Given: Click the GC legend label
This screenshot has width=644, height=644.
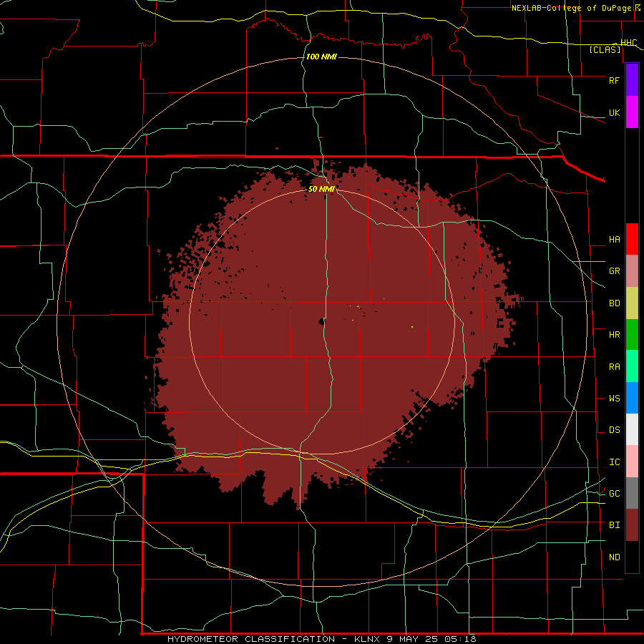Looking at the screenshot, I should (614, 494).
